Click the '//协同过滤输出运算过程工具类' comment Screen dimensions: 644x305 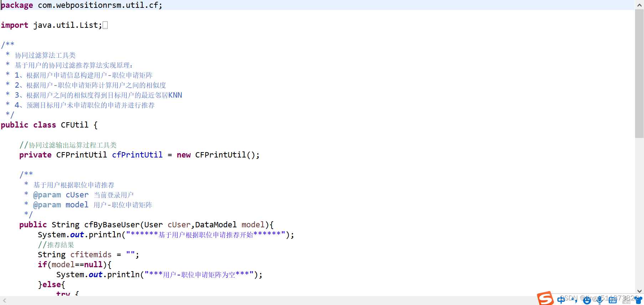click(68, 145)
